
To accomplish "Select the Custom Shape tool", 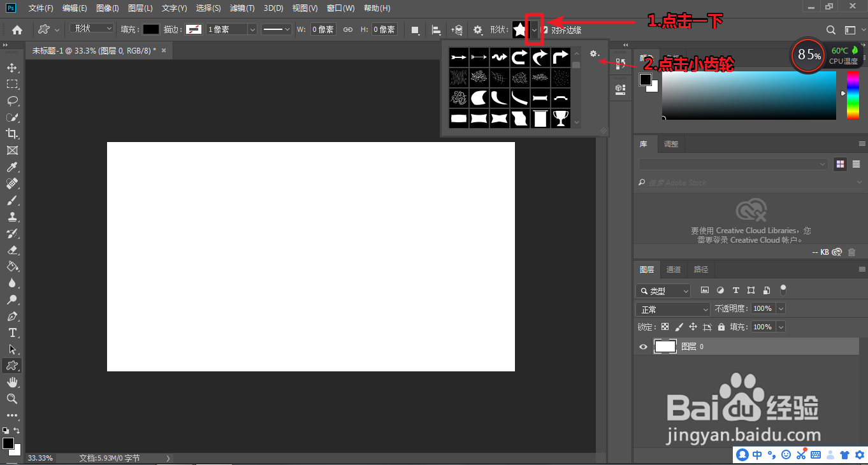I will point(11,366).
